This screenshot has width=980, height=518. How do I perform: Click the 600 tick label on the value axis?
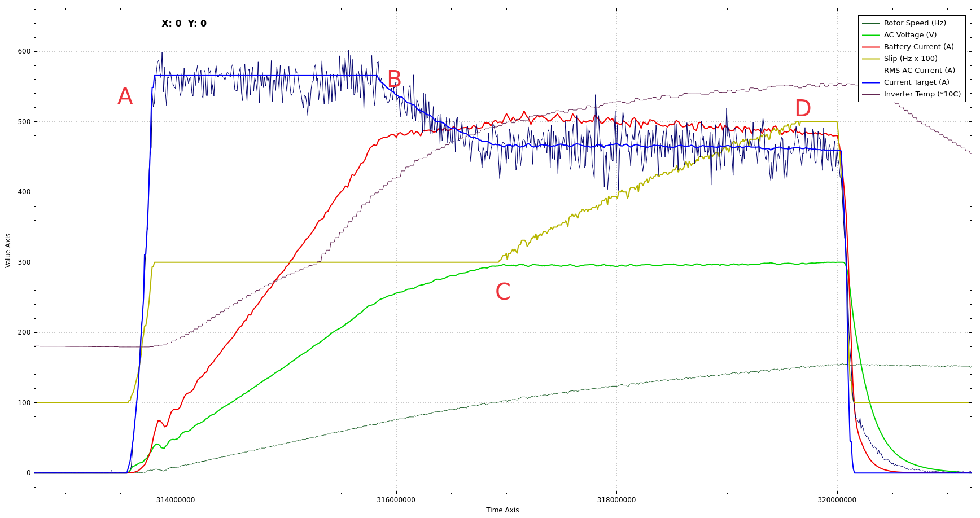coord(24,51)
